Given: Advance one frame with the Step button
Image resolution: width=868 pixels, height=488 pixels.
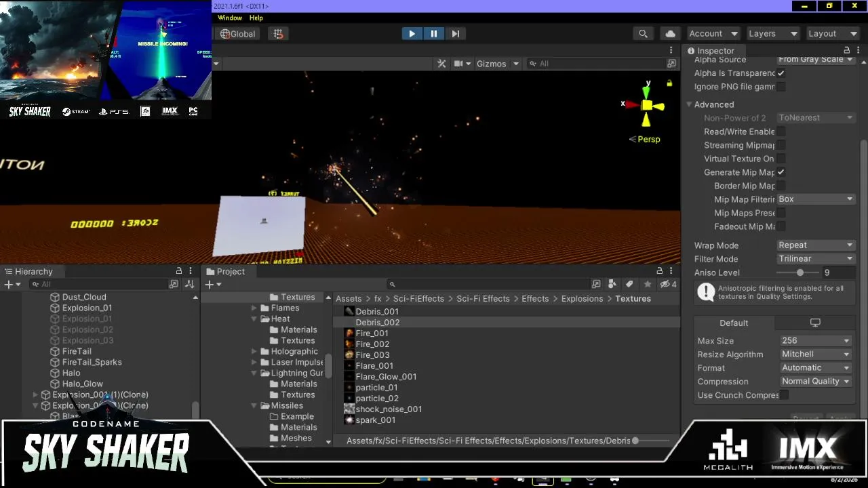Looking at the screenshot, I should 456,33.
